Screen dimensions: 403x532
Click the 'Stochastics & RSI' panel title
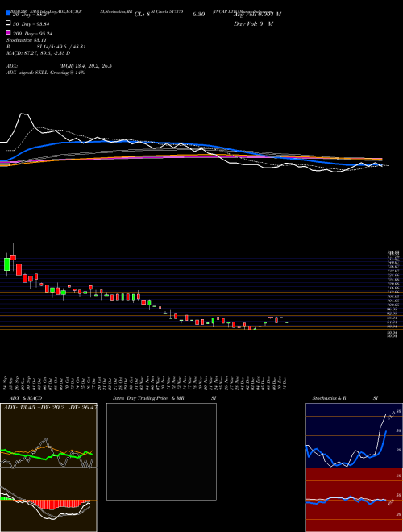tap(345, 398)
